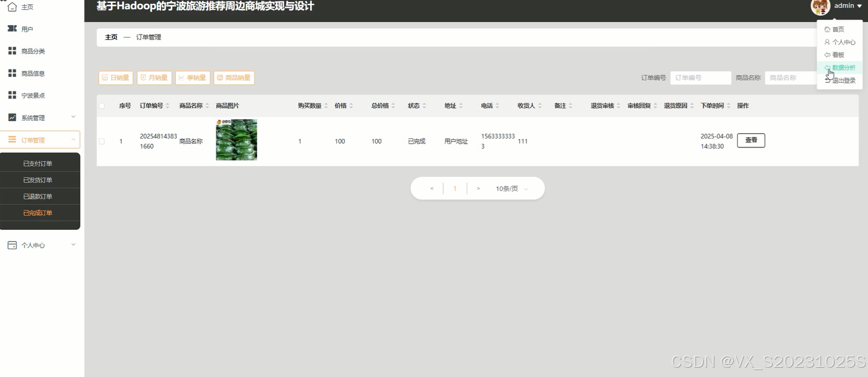Click the home icon beside 主页 in sidebar
Image resolution: width=868 pixels, height=377 pixels.
tap(12, 7)
